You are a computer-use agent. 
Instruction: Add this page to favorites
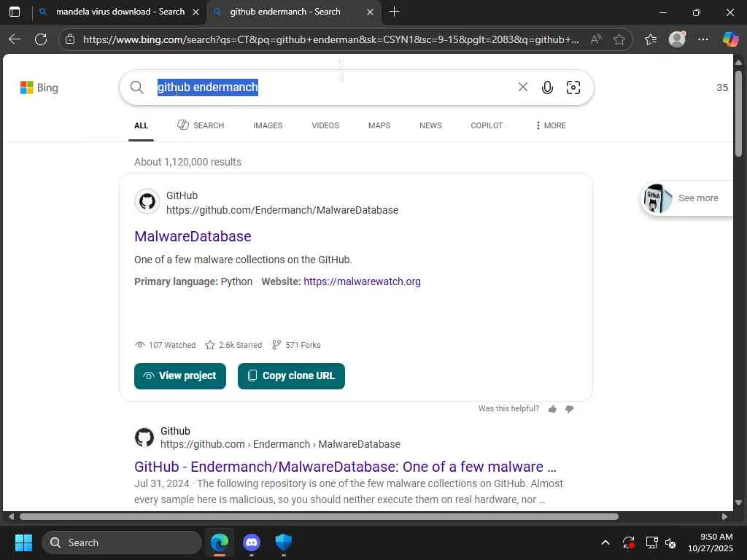point(619,39)
